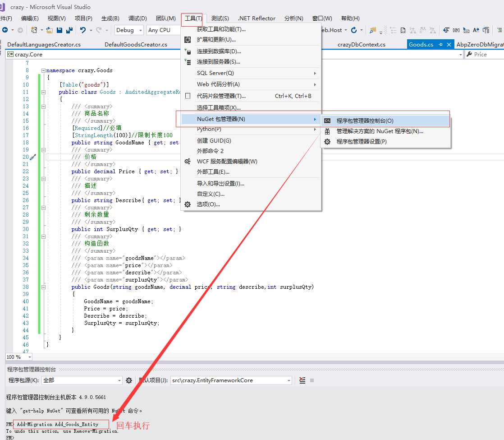Image resolution: width=504 pixels, height=440 pixels.
Task: Click the Save All icon
Action: pyautogui.click(x=69, y=30)
